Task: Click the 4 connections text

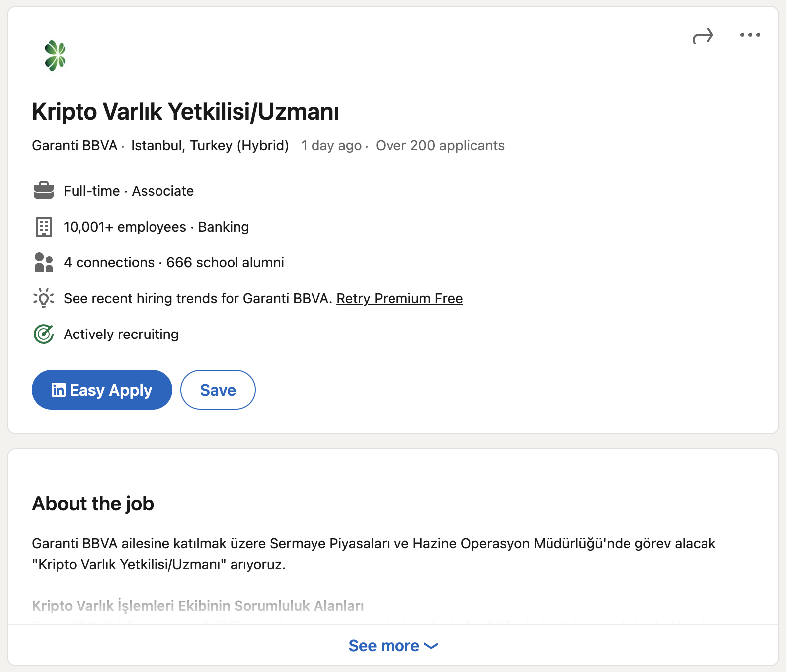Action: click(109, 262)
